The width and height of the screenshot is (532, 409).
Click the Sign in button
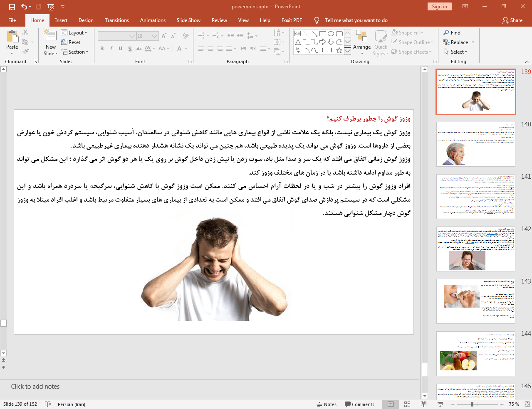(x=439, y=6)
